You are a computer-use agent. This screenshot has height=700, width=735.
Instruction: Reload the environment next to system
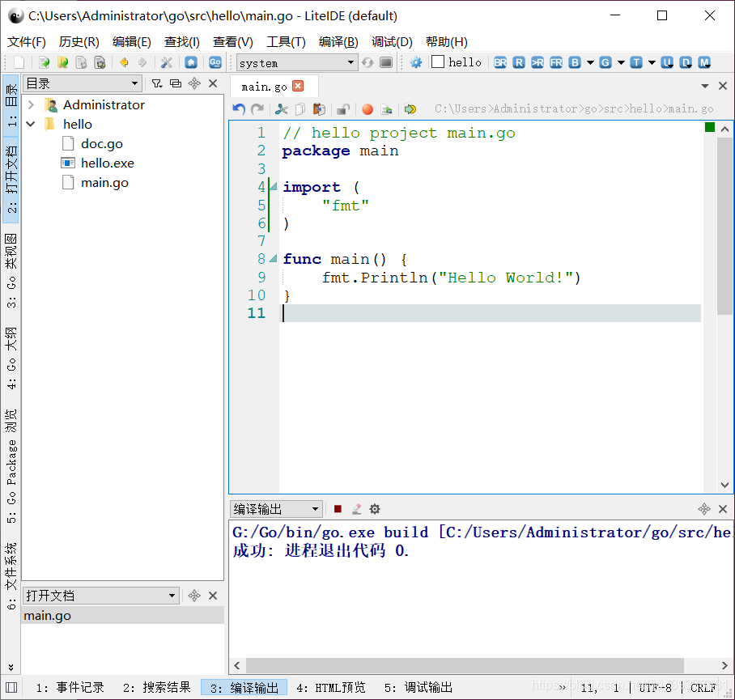[x=367, y=62]
